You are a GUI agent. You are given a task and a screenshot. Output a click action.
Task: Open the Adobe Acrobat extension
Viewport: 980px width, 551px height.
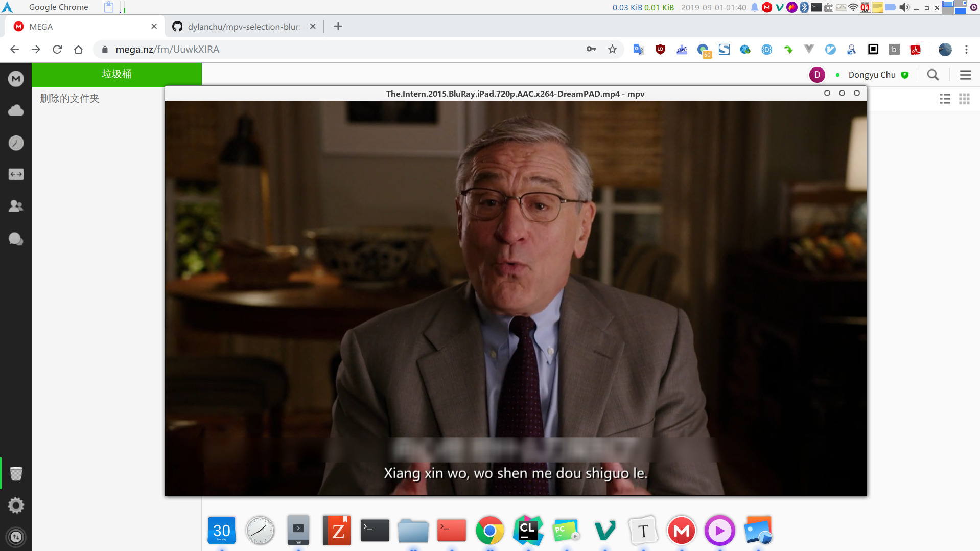(915, 49)
